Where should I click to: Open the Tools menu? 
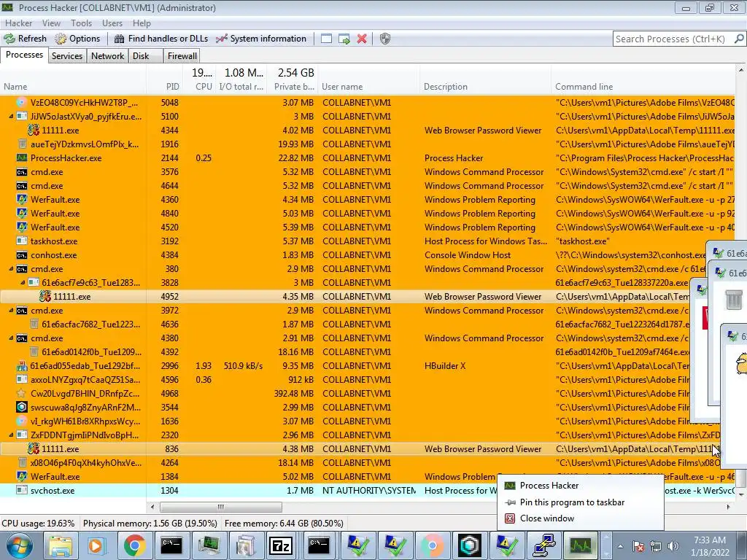(x=82, y=23)
